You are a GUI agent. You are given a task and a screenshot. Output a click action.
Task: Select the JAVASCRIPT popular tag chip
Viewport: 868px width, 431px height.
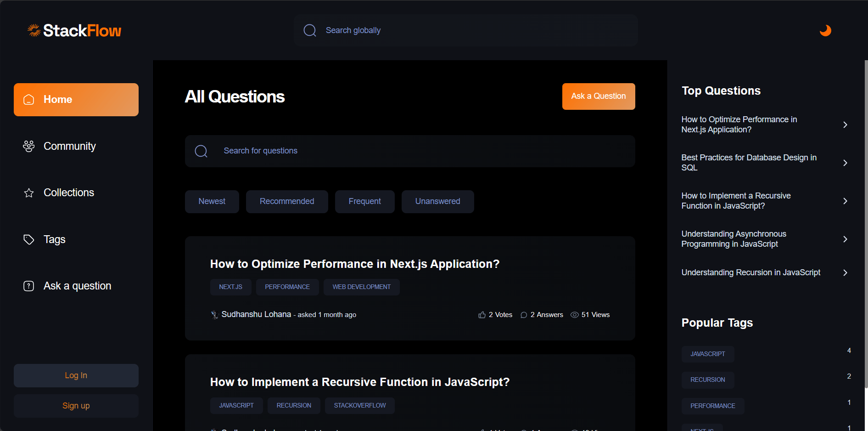click(x=707, y=354)
